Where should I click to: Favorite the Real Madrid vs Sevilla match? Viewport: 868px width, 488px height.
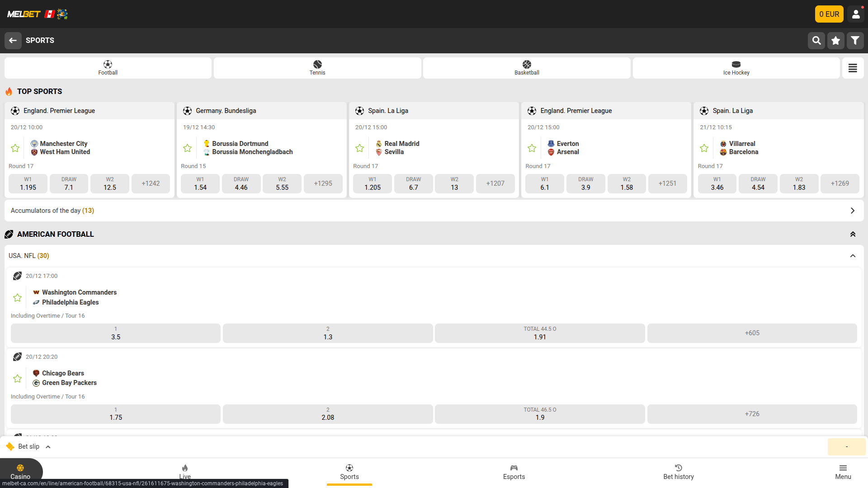click(359, 148)
